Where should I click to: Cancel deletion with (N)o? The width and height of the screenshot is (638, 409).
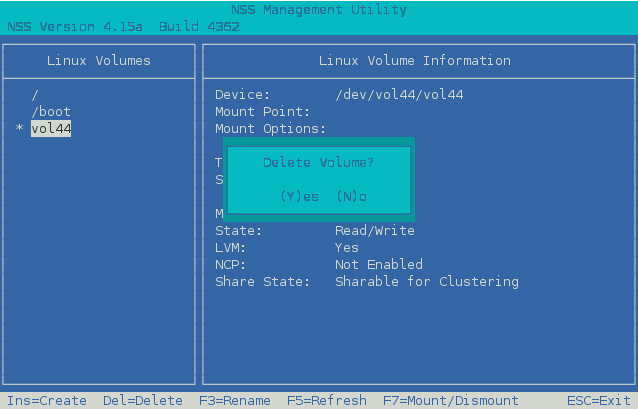pyautogui.click(x=351, y=196)
